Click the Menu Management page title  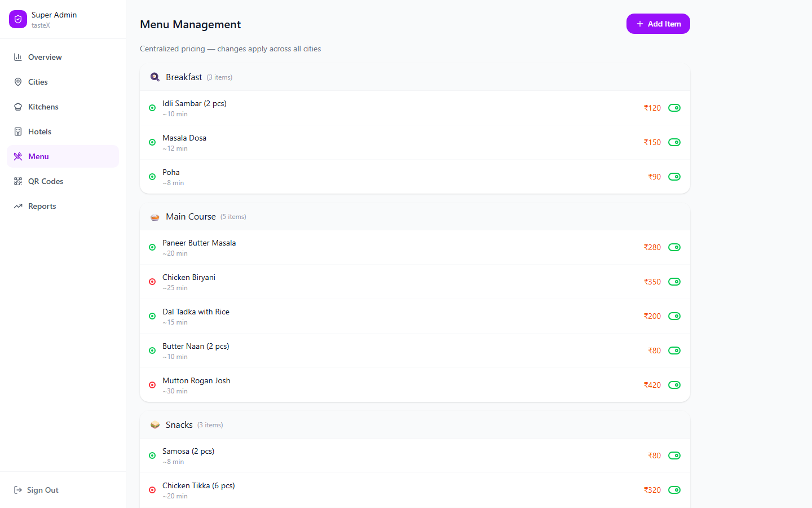click(191, 24)
